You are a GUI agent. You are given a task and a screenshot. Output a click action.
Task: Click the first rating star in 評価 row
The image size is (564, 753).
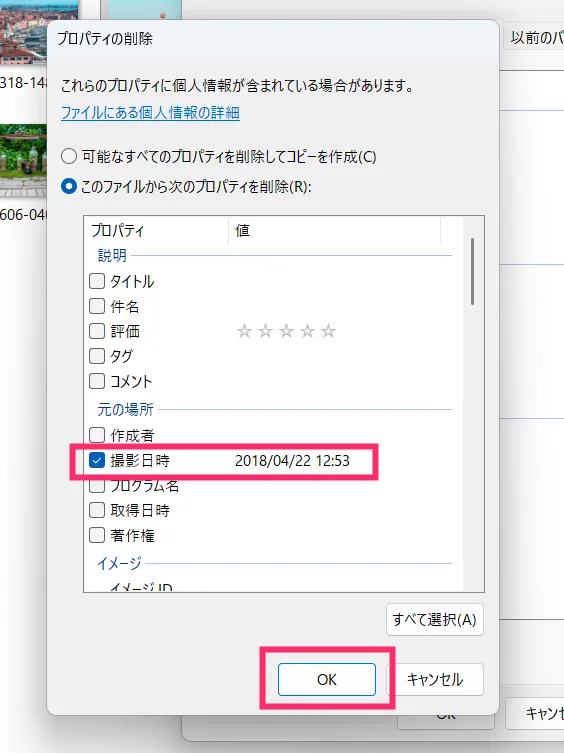click(245, 331)
